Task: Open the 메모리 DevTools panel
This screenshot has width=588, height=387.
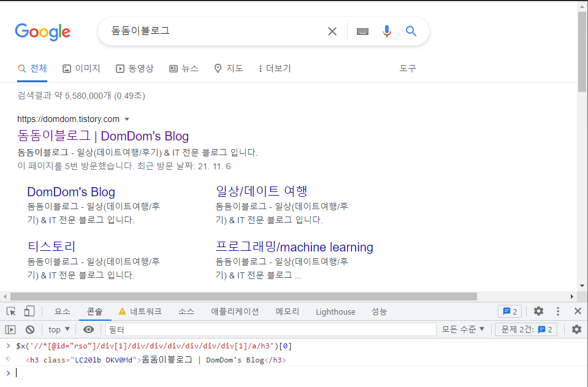Action: tap(287, 312)
